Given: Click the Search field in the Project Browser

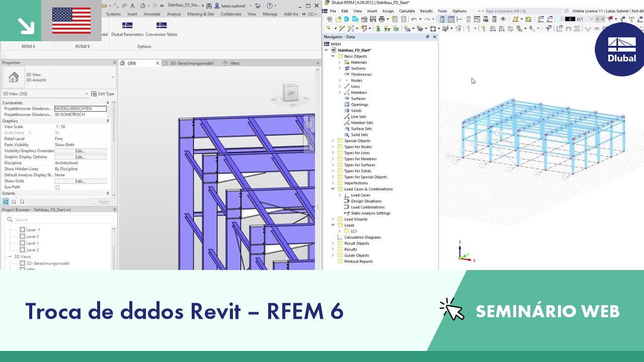Looking at the screenshot, I should click(x=59, y=219).
